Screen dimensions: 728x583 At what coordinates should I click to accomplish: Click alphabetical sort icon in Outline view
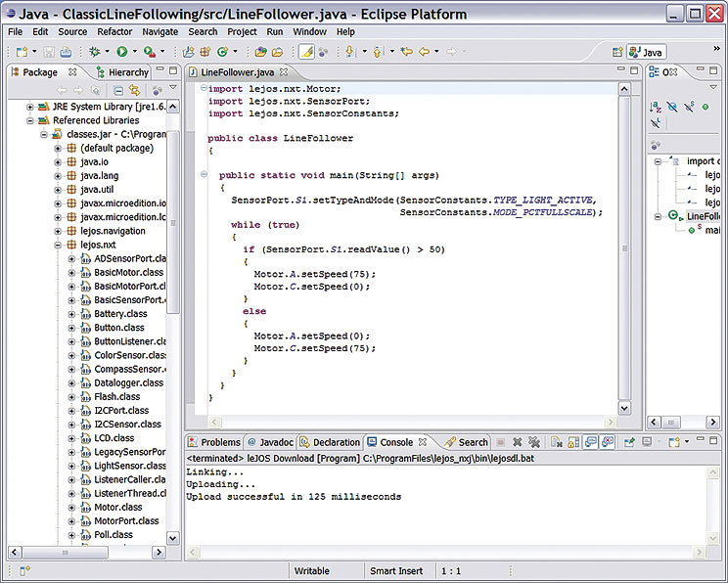[656, 108]
